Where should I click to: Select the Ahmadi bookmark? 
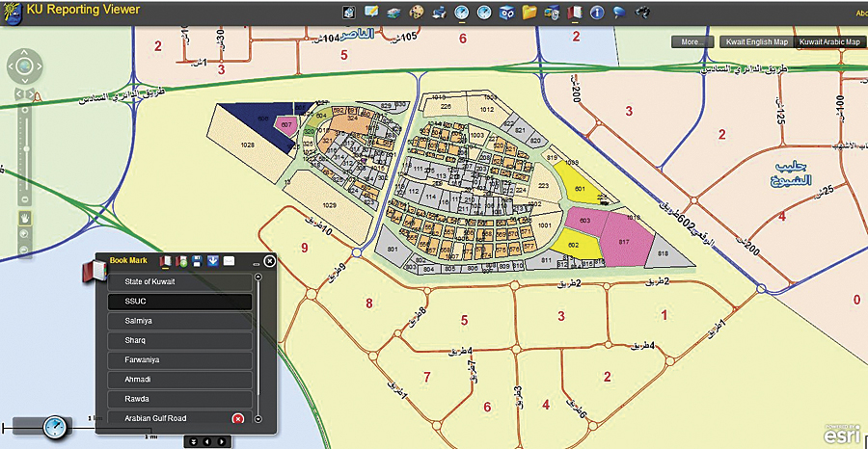[180, 380]
